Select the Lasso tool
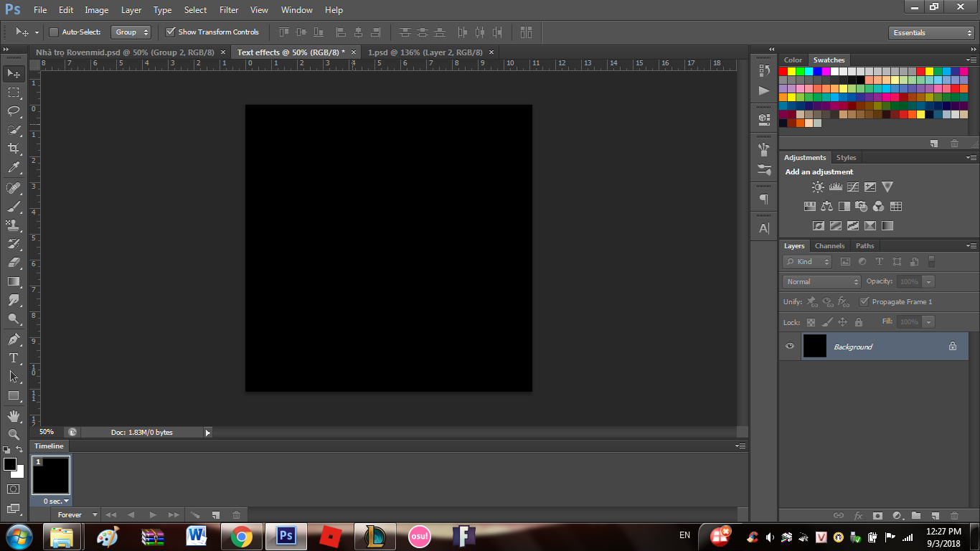980x551 pixels. tap(14, 110)
